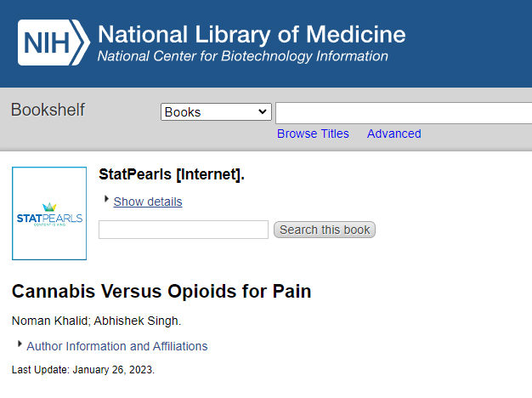Image resolution: width=532 pixels, height=398 pixels.
Task: Focus the search this book text field
Action: 184,230
